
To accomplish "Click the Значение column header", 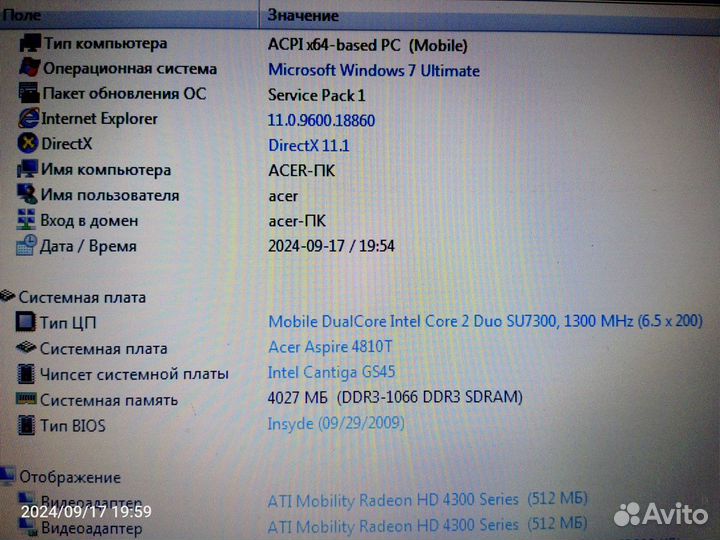I will pos(489,17).
